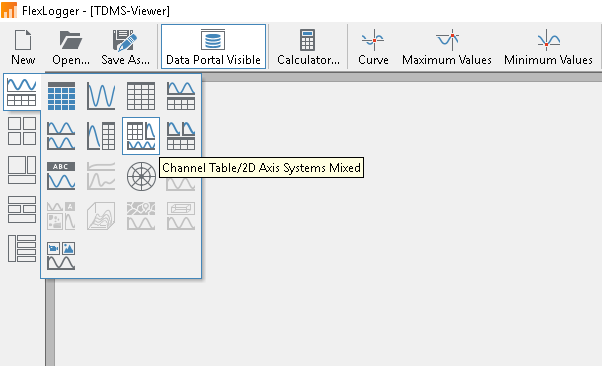Select Minimum Values cursor mode
602x366 pixels.
click(x=548, y=47)
